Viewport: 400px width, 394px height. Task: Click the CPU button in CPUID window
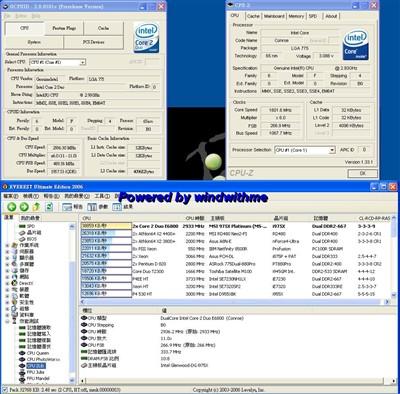pyautogui.click(x=24, y=28)
